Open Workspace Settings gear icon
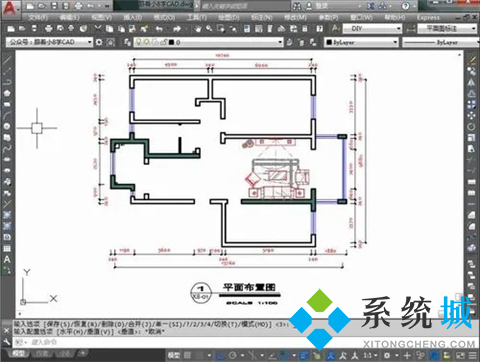 [99, 42]
